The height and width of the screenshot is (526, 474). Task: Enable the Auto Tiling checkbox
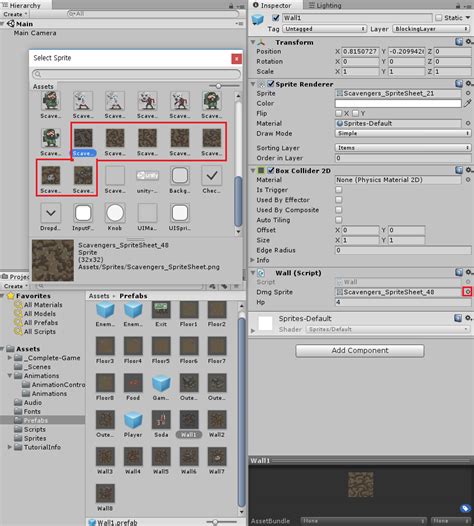pyautogui.click(x=339, y=220)
